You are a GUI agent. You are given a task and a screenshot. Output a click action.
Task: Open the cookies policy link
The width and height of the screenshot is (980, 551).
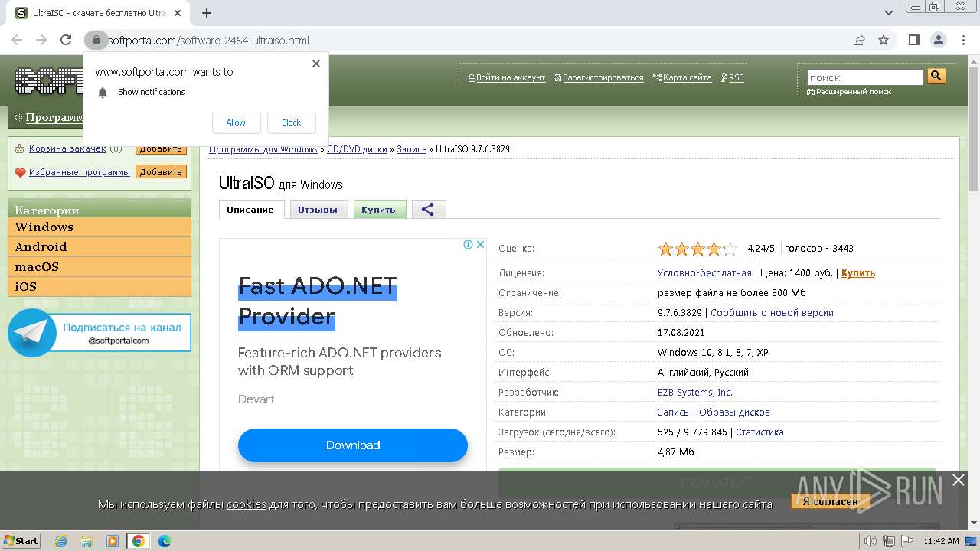pyautogui.click(x=247, y=504)
